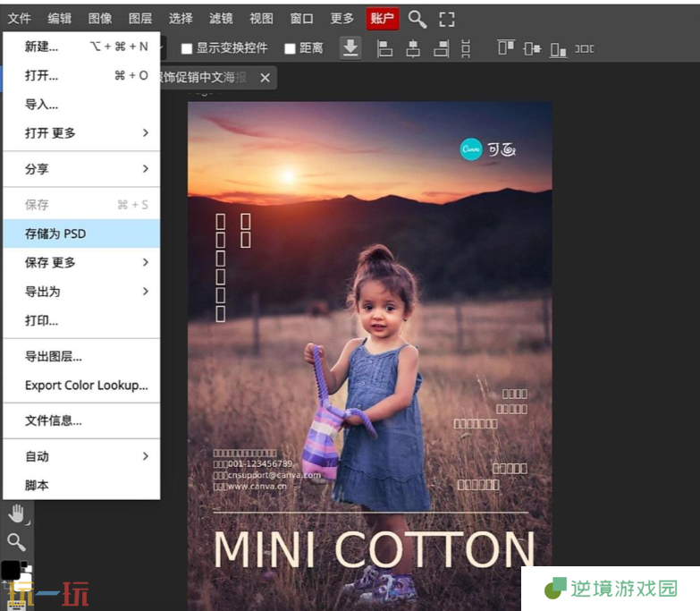Image resolution: width=700 pixels, height=611 pixels.
Task: Open the 选择 menu
Action: 181,19
